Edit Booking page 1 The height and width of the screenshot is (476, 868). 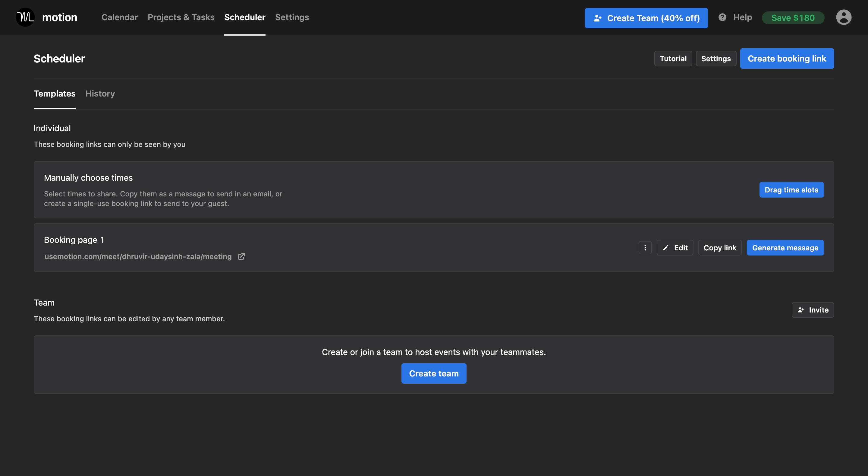point(675,248)
